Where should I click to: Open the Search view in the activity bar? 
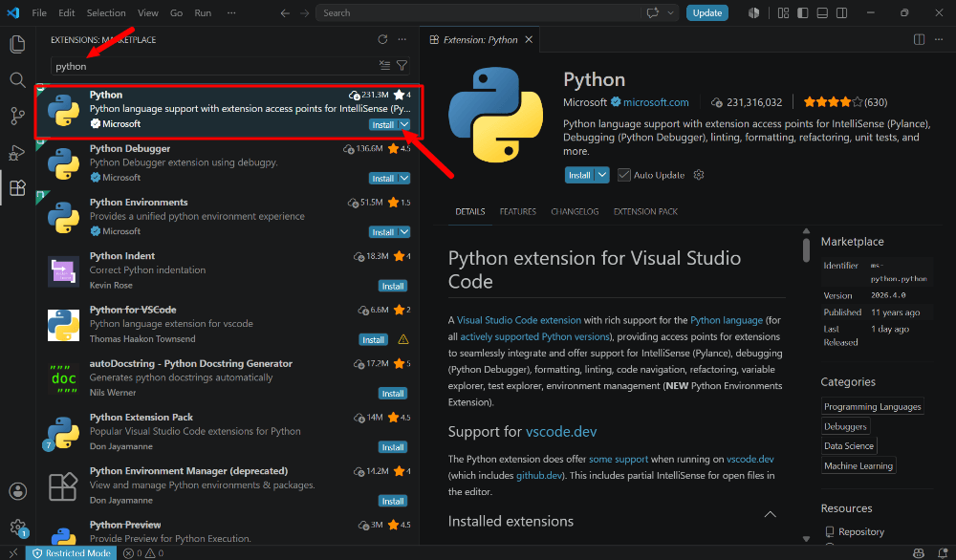point(17,80)
